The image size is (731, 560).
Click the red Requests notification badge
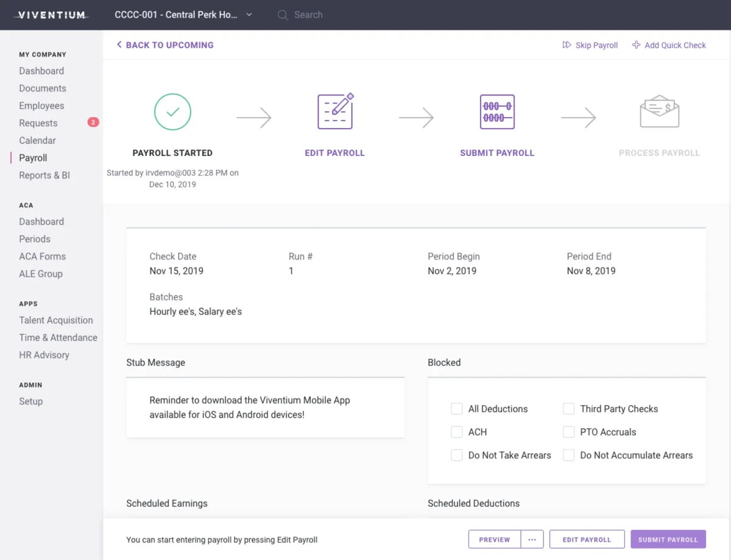tap(93, 122)
